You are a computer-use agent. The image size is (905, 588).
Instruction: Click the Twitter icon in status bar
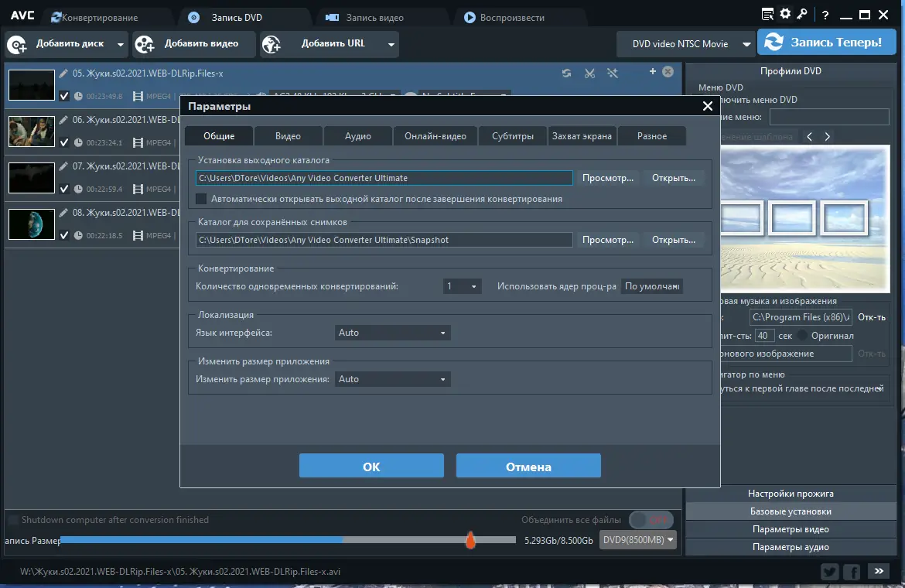point(830,572)
